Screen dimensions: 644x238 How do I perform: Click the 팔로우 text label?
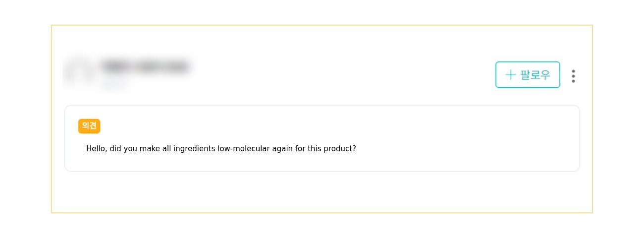(535, 75)
